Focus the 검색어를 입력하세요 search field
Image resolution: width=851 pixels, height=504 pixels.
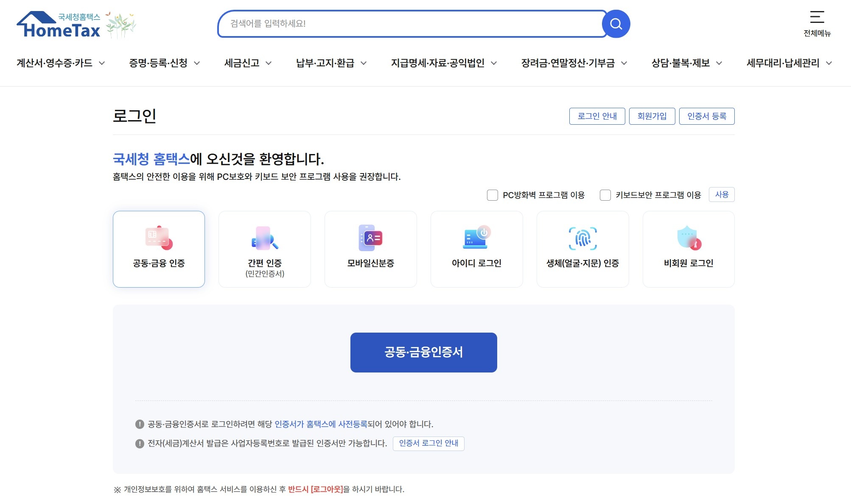click(410, 24)
